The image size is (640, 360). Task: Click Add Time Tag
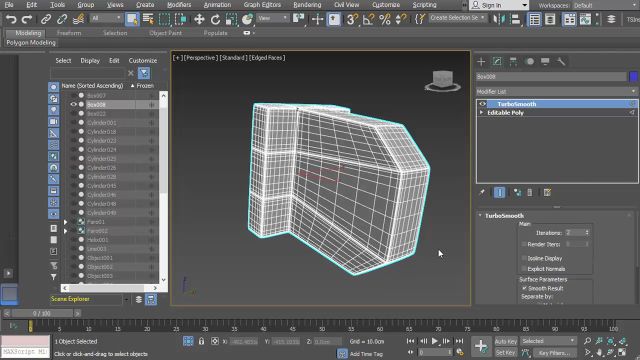click(x=366, y=354)
